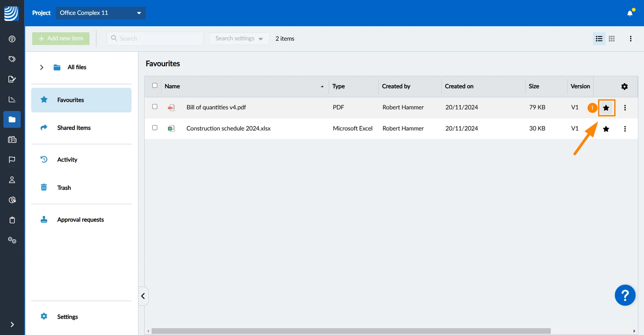The width and height of the screenshot is (644, 335).
Task: Click into the Search field
Action: coord(155,39)
